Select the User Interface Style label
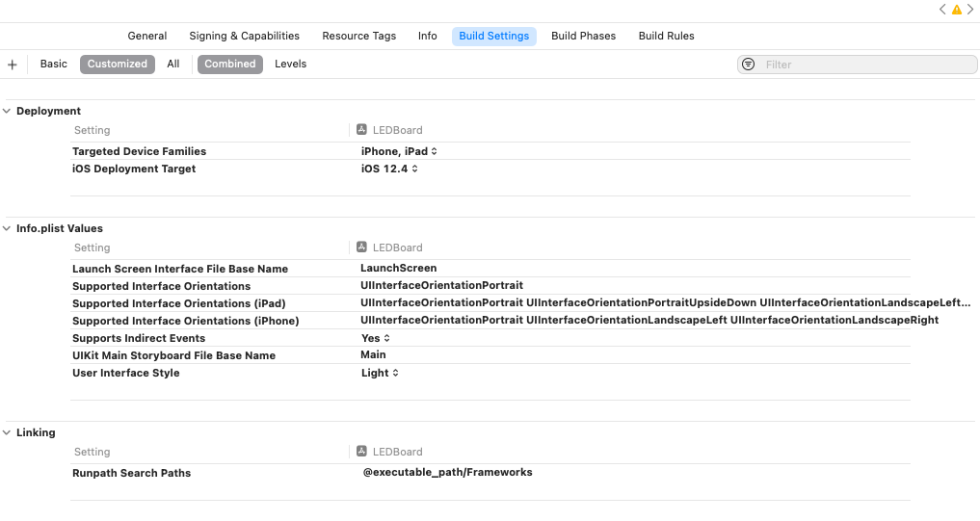Viewport: 980px width, 521px height. tap(125, 373)
